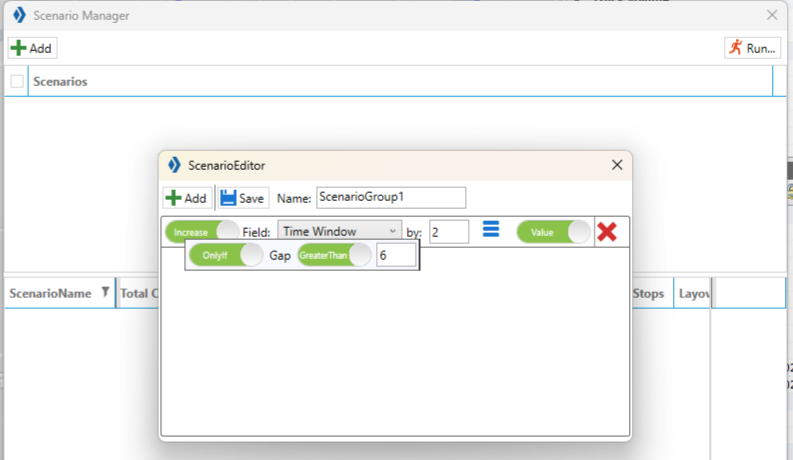Open the blue lines conditions menu icon
The image size is (793, 460).
491,229
